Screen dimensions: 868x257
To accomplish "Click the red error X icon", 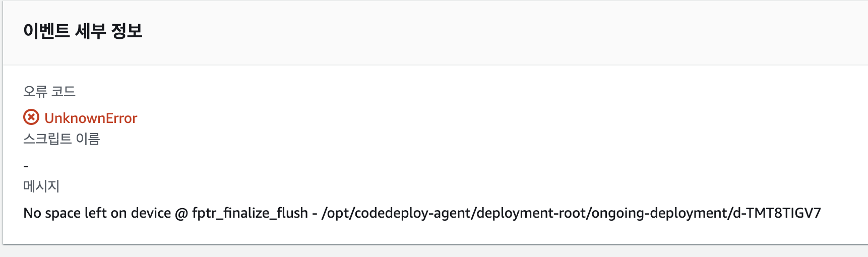I will click(31, 117).
